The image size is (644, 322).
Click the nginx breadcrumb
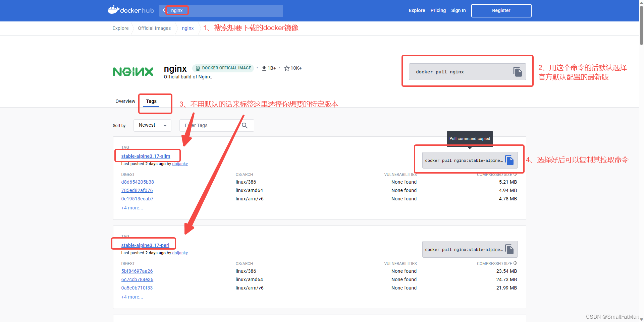coord(188,28)
